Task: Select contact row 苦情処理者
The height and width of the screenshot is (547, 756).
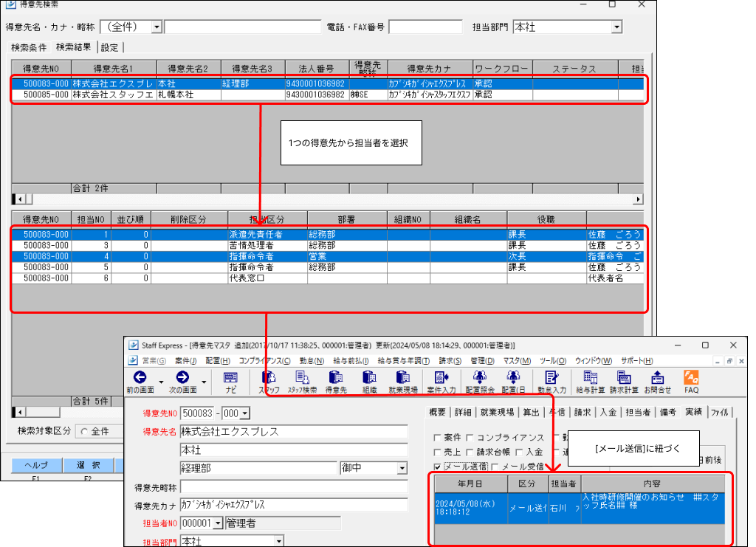Action: point(328,245)
